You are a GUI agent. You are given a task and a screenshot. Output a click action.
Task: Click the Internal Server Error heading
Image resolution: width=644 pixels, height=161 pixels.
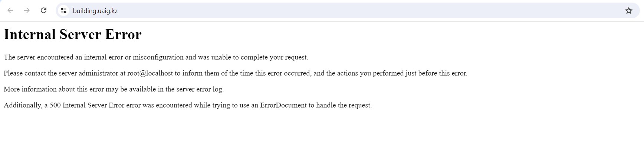click(x=73, y=34)
